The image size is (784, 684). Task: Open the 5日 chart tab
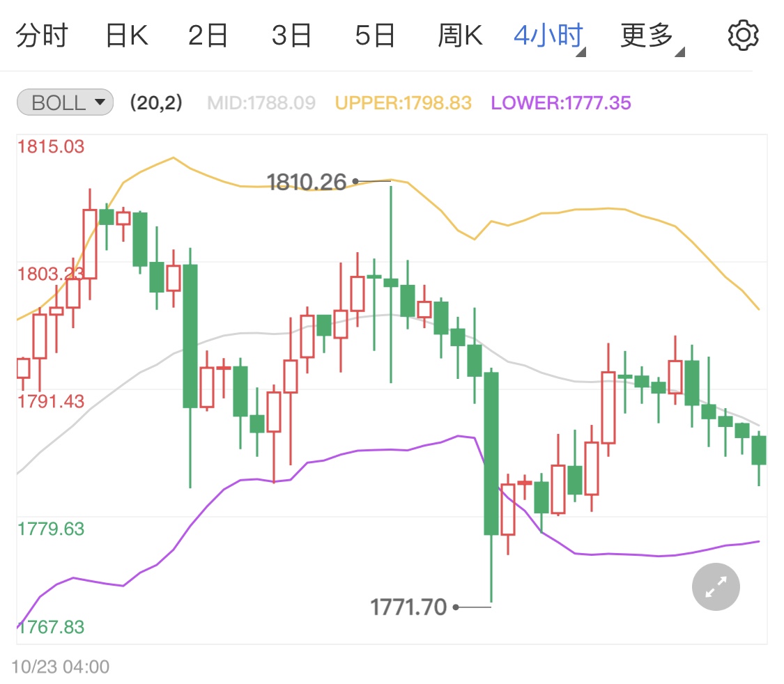click(x=375, y=36)
